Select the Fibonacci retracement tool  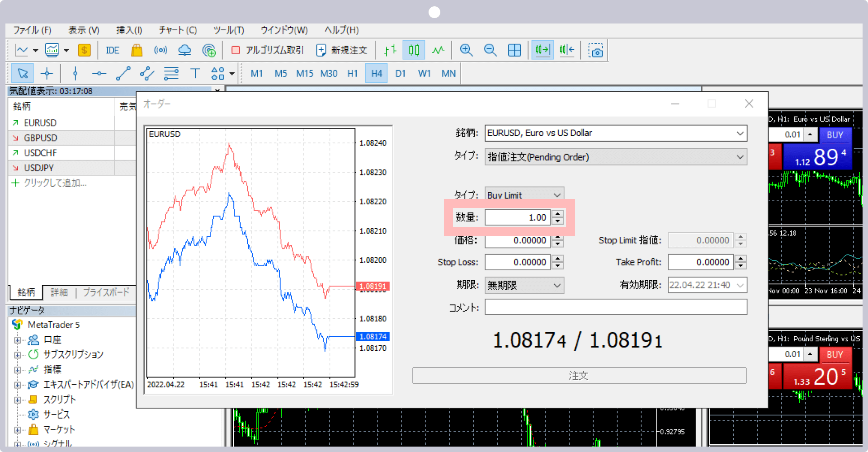tap(171, 73)
